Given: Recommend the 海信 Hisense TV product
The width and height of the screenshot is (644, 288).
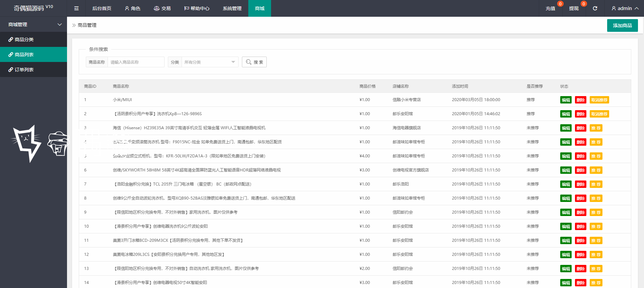Looking at the screenshot, I should click(x=596, y=128).
